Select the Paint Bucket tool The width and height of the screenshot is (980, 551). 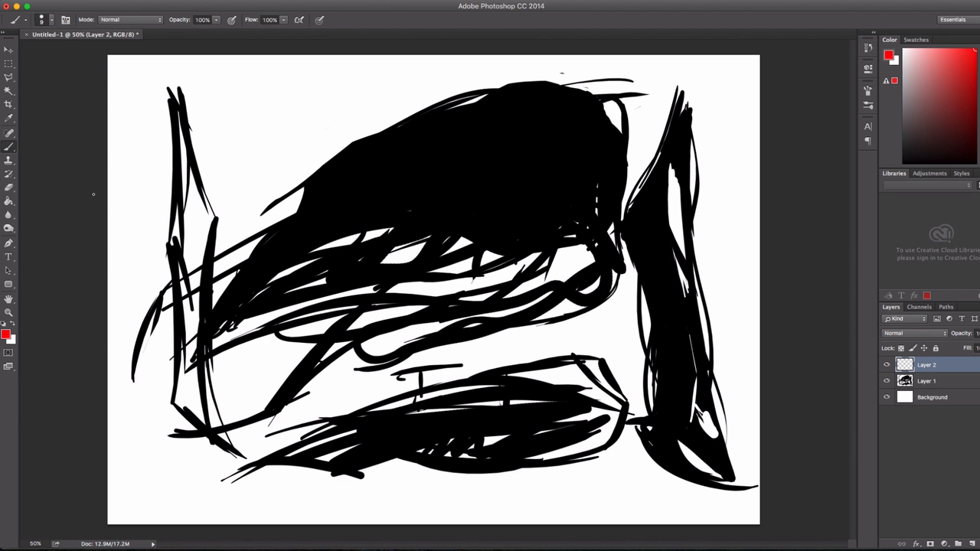coord(8,201)
